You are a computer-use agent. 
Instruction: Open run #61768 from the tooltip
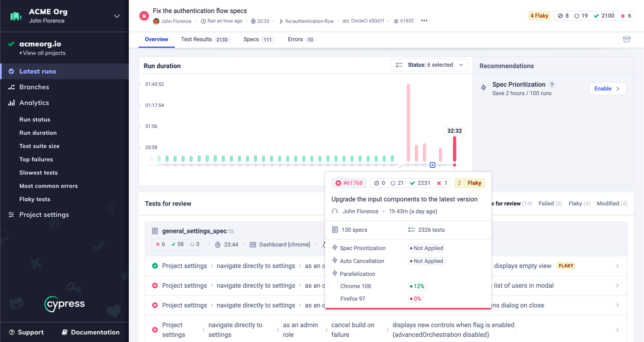(349, 183)
